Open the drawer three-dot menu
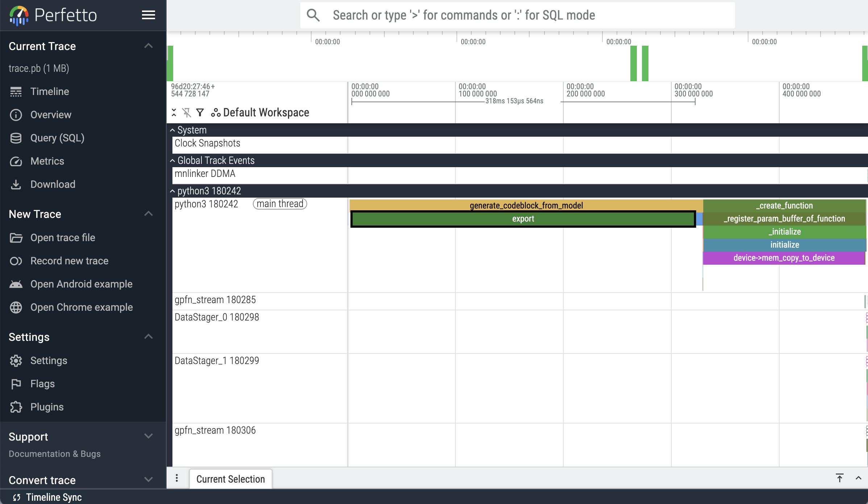Image resolution: width=868 pixels, height=504 pixels. pos(177,478)
